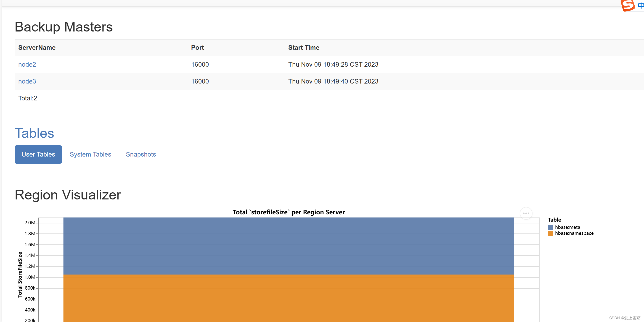The width and height of the screenshot is (644, 322).
Task: Click the hbase:meta legend label
Action: pyautogui.click(x=567, y=227)
